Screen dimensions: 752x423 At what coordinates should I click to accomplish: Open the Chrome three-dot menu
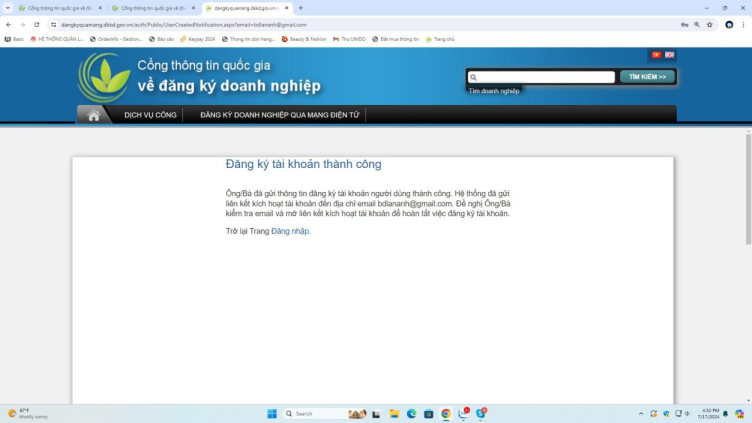(x=743, y=24)
